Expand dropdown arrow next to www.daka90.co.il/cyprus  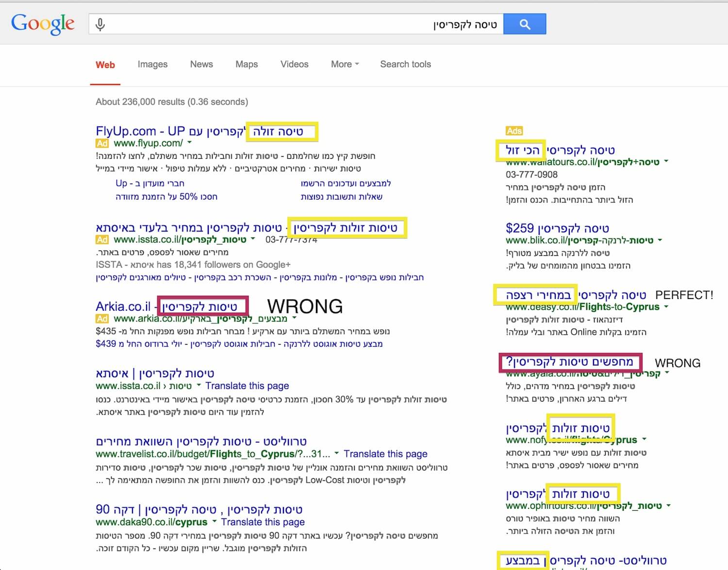214,521
